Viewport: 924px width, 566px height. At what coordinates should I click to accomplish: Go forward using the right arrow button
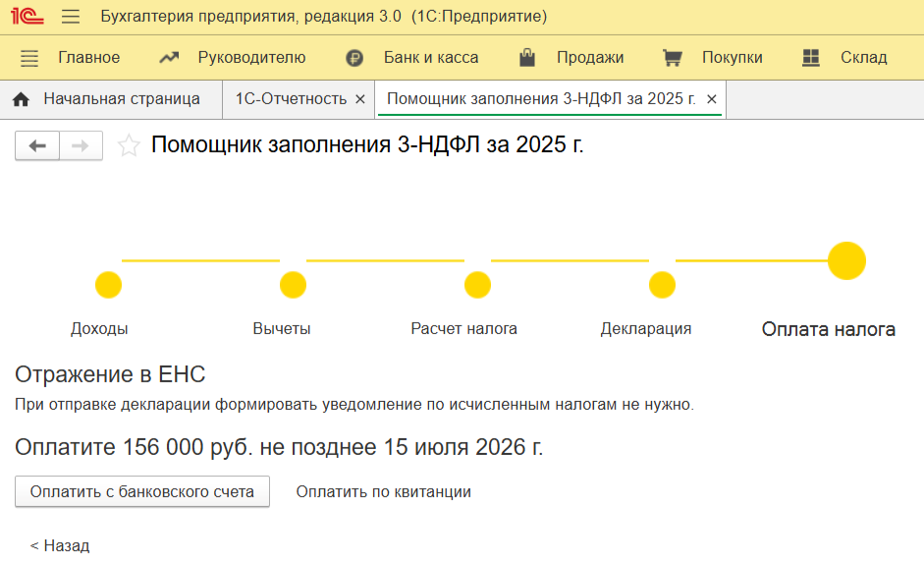pyautogui.click(x=81, y=146)
